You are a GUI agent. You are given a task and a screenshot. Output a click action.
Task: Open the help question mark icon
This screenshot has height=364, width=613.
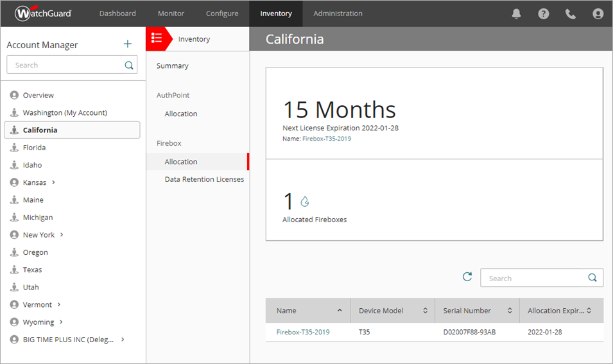point(544,13)
